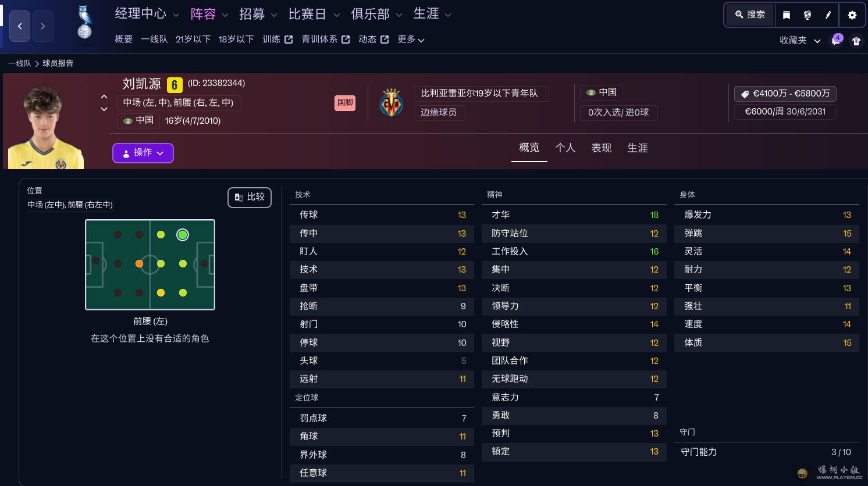This screenshot has height=486, width=868.
Task: Click the 比较 compare button
Action: pyautogui.click(x=250, y=198)
